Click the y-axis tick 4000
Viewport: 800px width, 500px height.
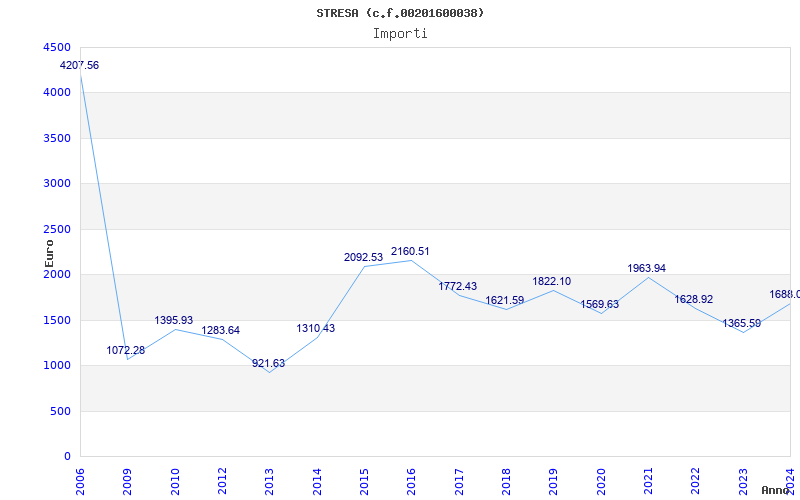pyautogui.click(x=57, y=93)
